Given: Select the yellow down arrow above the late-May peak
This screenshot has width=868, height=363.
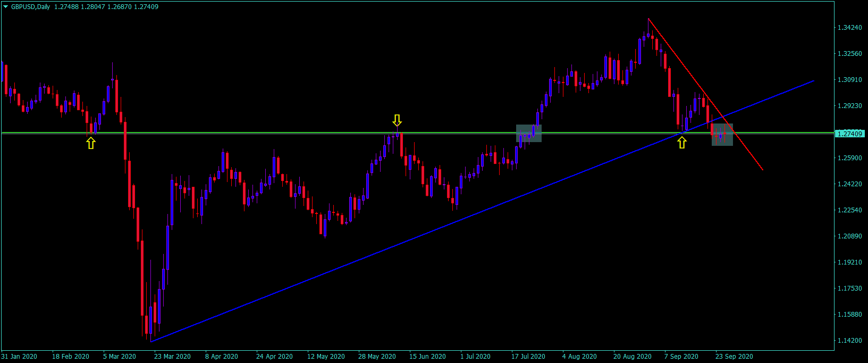Looking at the screenshot, I should point(397,120).
